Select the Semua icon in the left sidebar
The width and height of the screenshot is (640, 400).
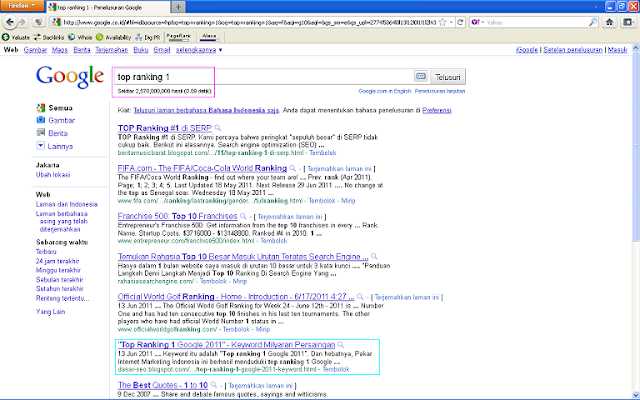click(x=40, y=108)
